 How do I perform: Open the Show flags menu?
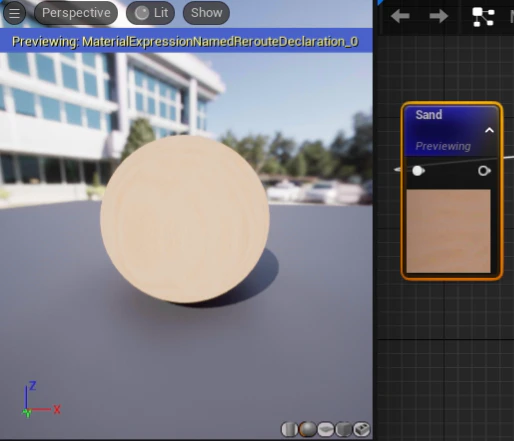206,13
